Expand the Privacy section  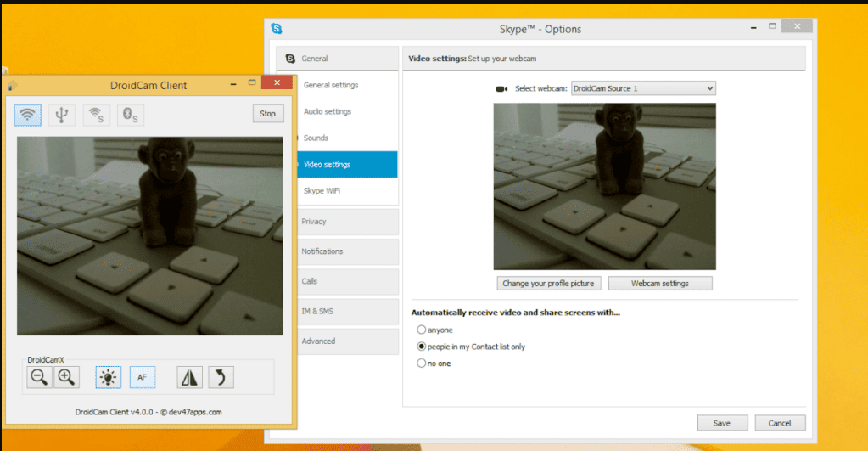348,222
